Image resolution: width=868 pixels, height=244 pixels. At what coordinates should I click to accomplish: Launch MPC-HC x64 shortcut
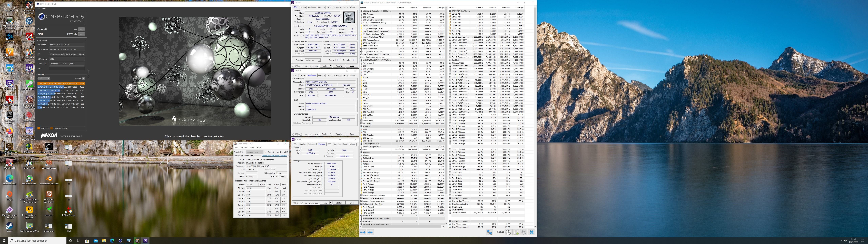[x=29, y=164]
